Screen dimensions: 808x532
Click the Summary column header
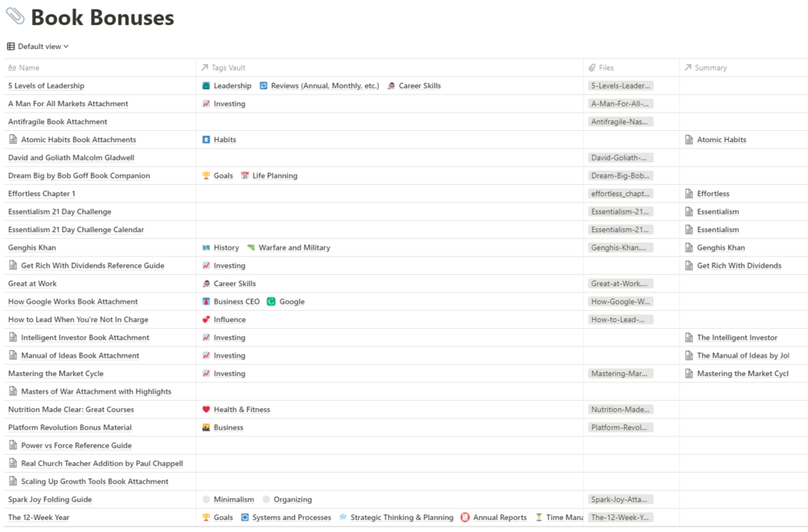pos(705,68)
